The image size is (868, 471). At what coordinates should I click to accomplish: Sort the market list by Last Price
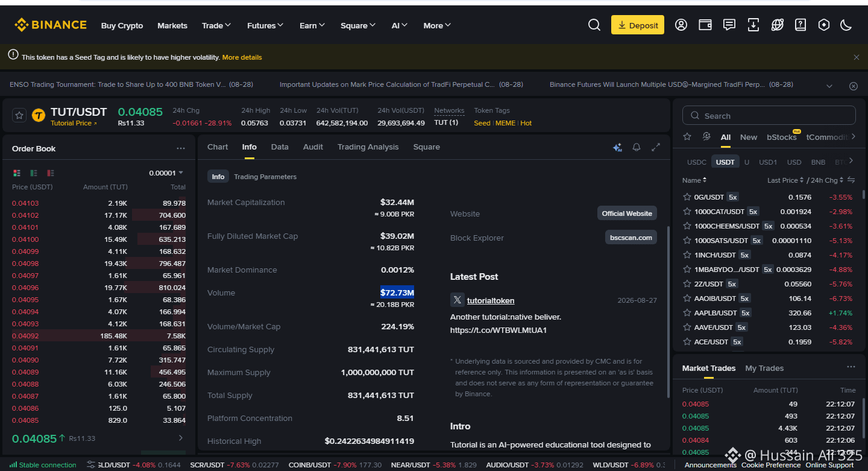coord(785,180)
